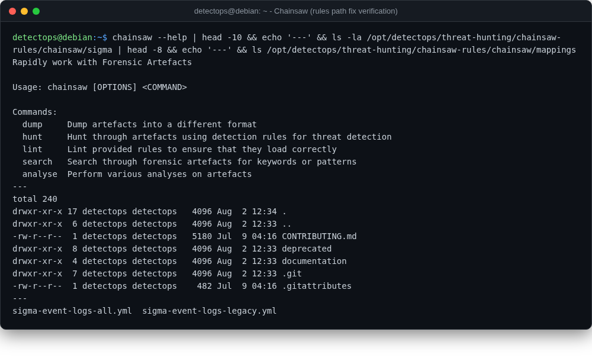The image size is (592, 364).
Task: Click the '-rw-r--r--' permissions on CONTRIBUTING.md row
Action: 37,237
